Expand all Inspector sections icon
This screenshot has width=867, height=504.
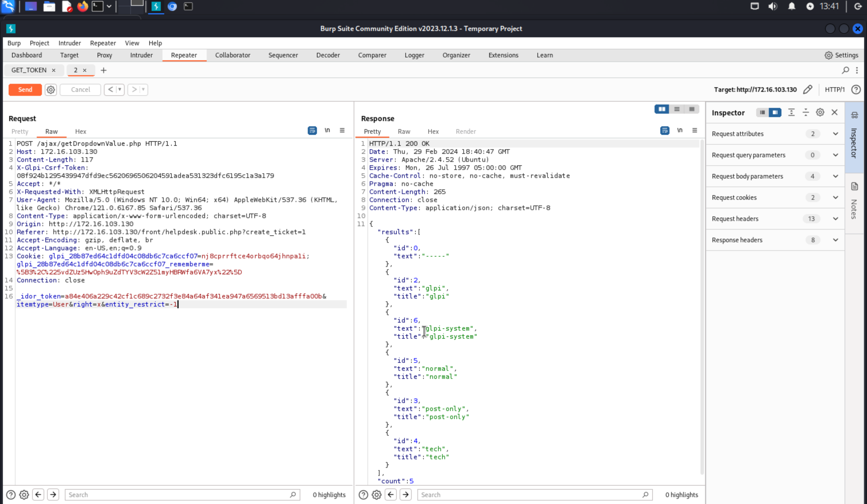791,112
